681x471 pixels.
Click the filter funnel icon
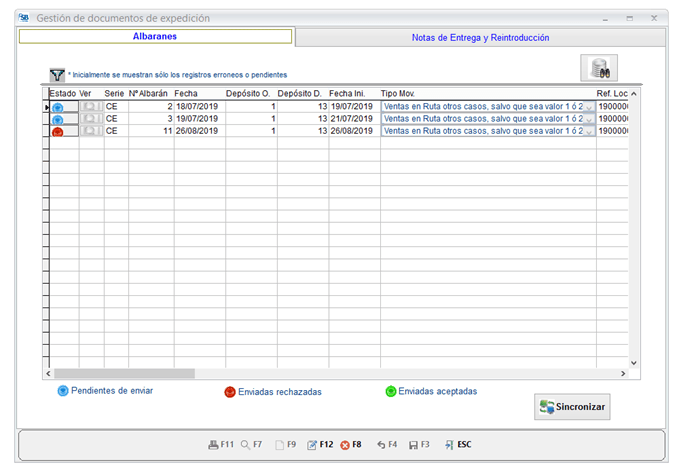tap(57, 75)
